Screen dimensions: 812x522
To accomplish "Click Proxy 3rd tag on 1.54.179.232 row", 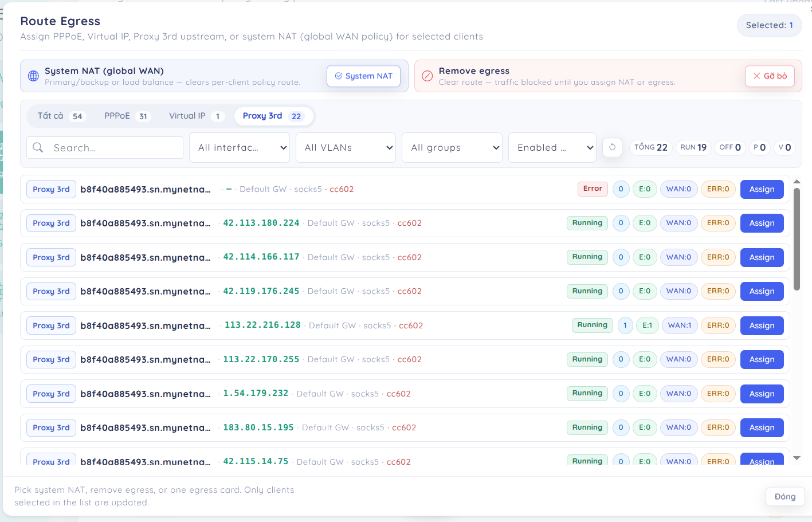I will 51,394.
